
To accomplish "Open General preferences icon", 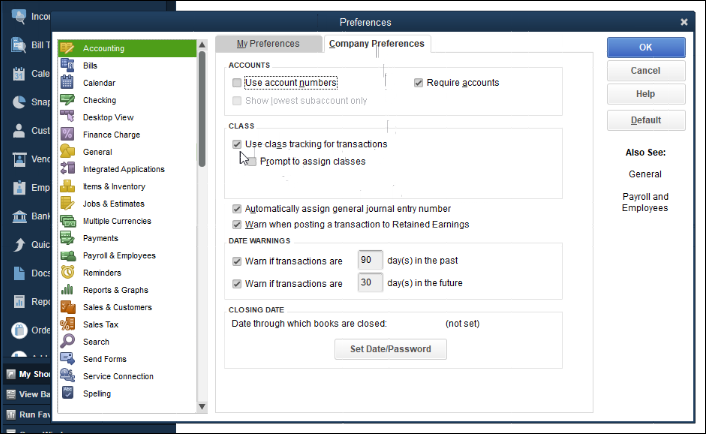I will (68, 151).
